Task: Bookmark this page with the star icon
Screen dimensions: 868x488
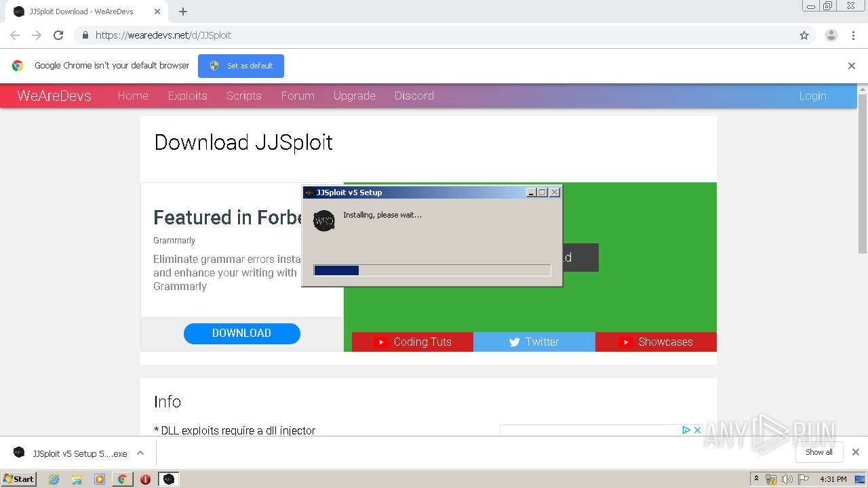Action: tap(804, 35)
